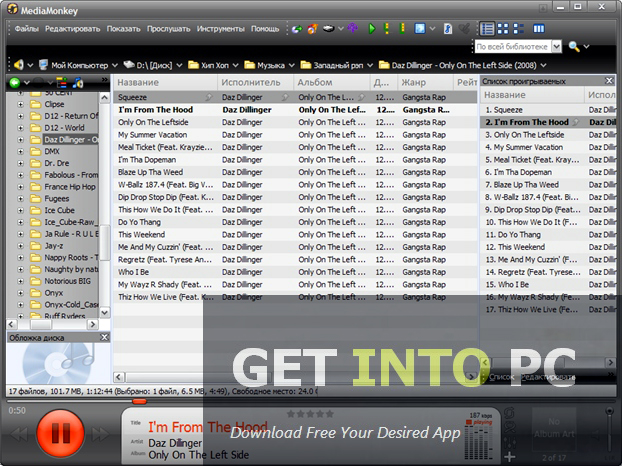Click the green arrow sync toolbar icon

(x=297, y=29)
